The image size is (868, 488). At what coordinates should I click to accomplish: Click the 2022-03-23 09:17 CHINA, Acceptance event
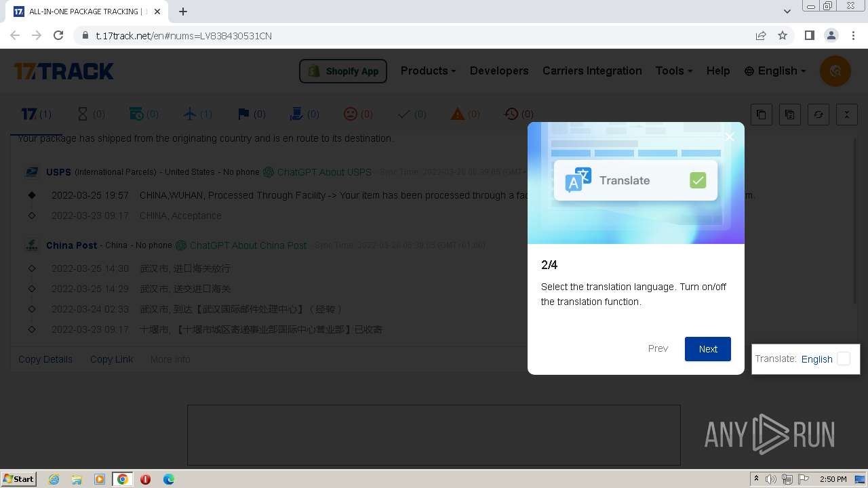136,216
